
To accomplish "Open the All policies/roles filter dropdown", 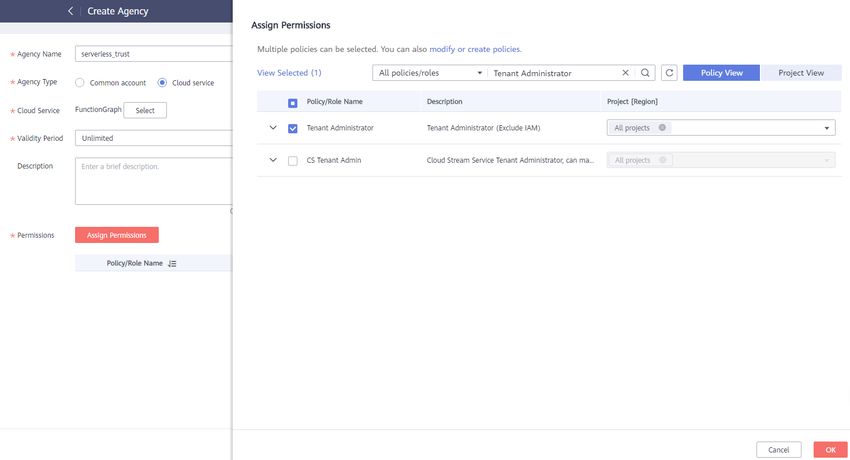I will (x=430, y=73).
